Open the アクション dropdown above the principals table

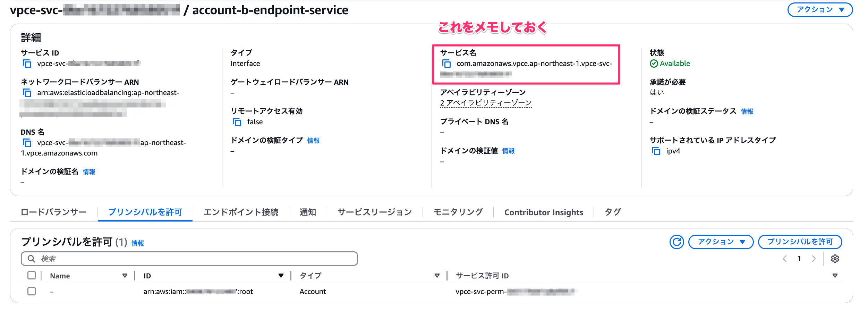(x=721, y=242)
